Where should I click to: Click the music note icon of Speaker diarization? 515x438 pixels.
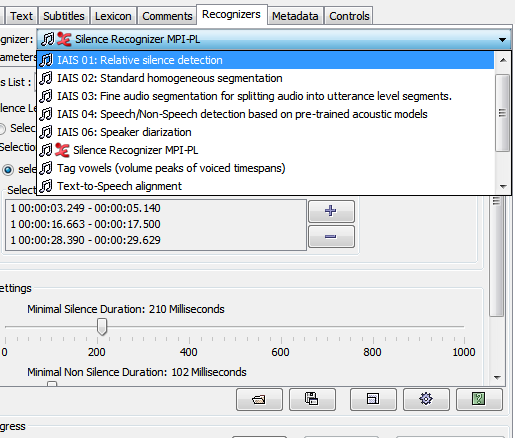coord(46,132)
